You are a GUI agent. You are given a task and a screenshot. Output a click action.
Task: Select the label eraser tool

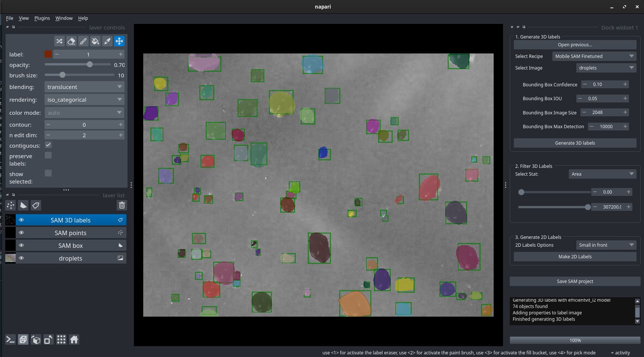pos(71,41)
